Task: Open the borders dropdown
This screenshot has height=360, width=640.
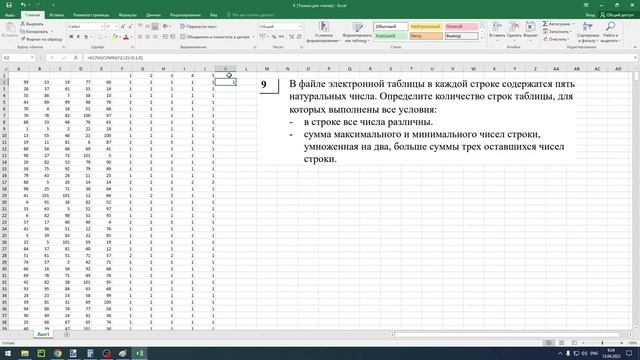Action: (106, 37)
